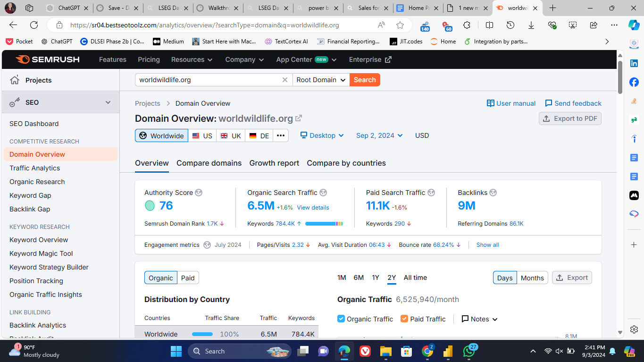Click the Backlinks info icon
The height and width of the screenshot is (362, 644).
pyautogui.click(x=493, y=193)
